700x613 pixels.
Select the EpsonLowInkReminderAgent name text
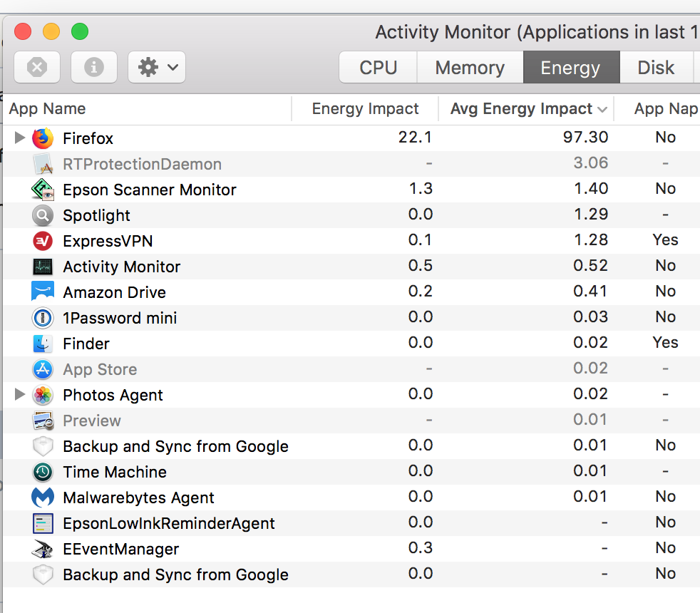click(x=169, y=523)
